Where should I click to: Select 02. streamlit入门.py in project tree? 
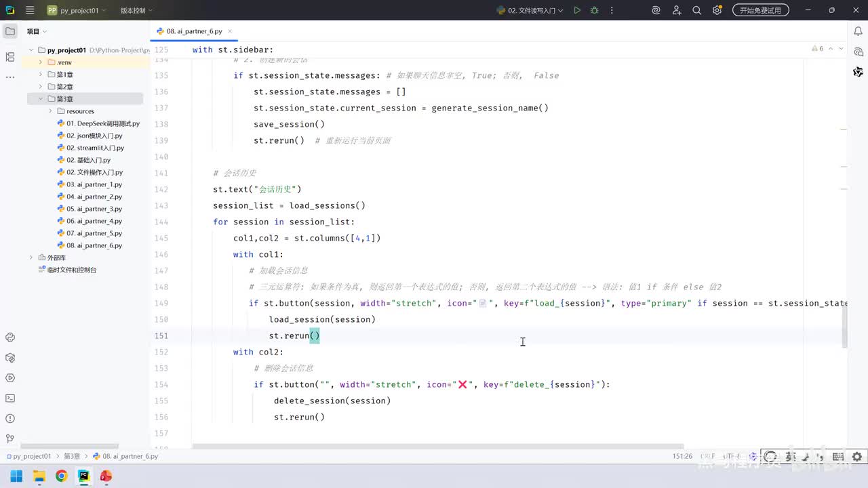pos(90,148)
